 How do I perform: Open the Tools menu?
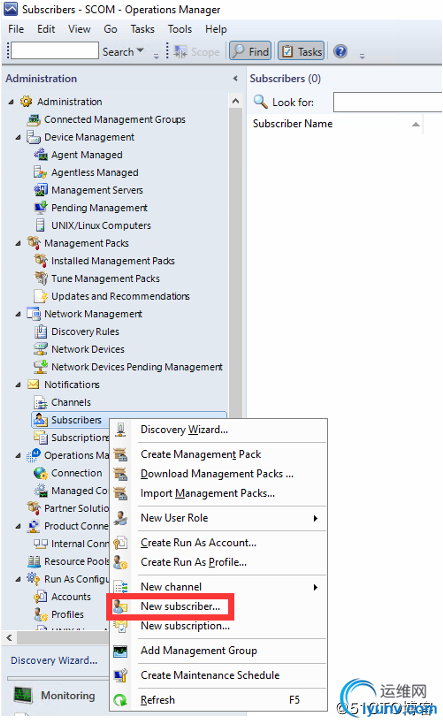point(180,29)
